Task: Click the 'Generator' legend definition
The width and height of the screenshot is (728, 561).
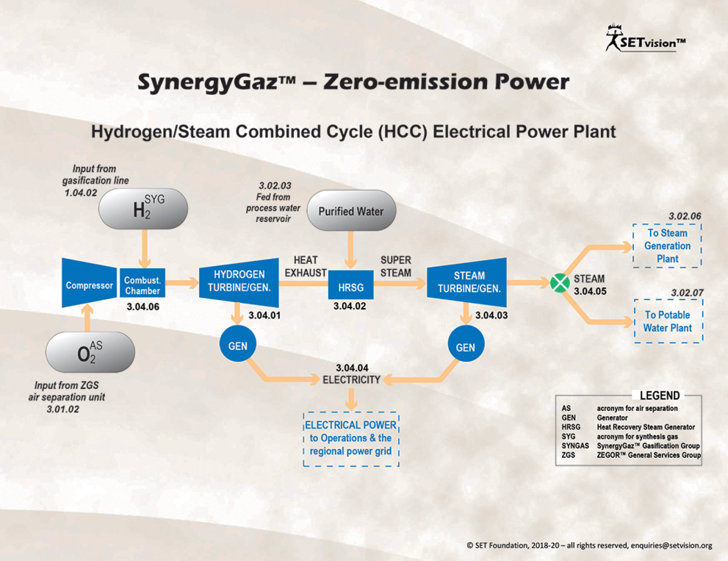Action: [x=613, y=418]
